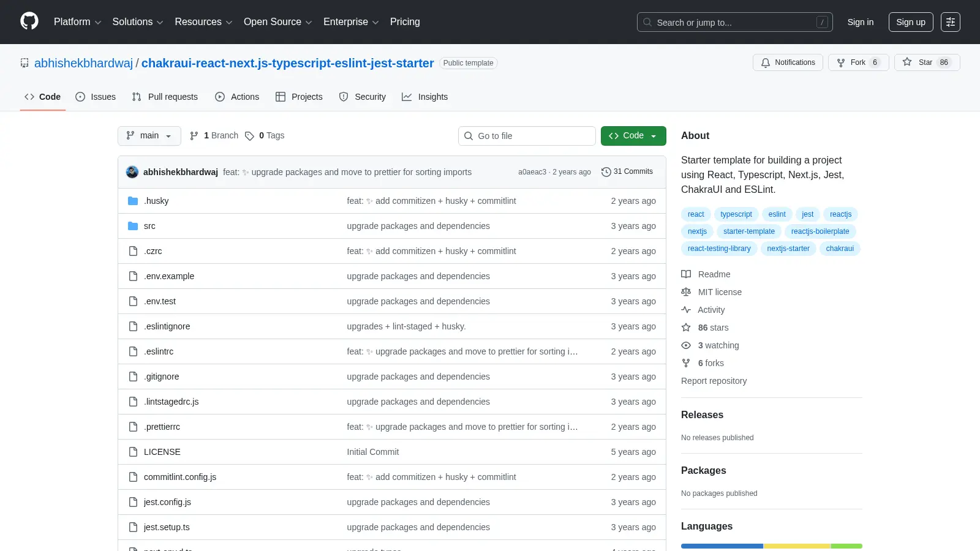Screen dimensions: 980x551
Task: Open the Pricing link
Action: coord(405,22)
